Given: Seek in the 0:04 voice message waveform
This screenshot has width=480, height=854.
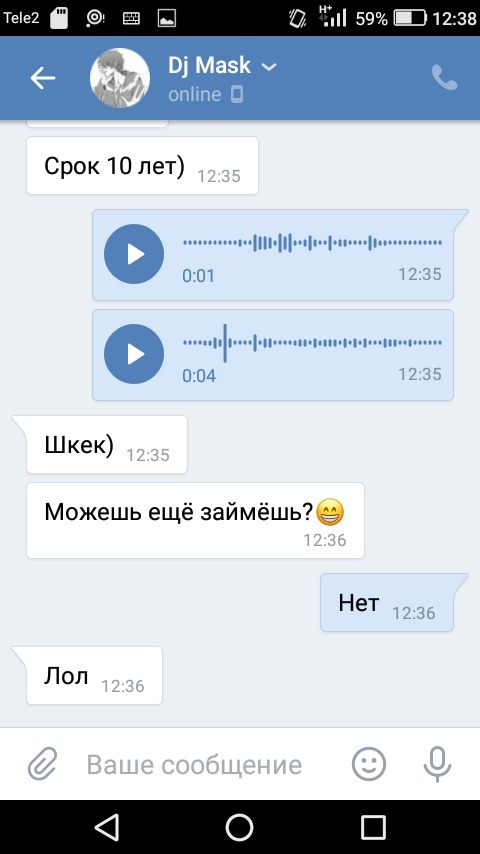Looking at the screenshot, I should (312, 343).
